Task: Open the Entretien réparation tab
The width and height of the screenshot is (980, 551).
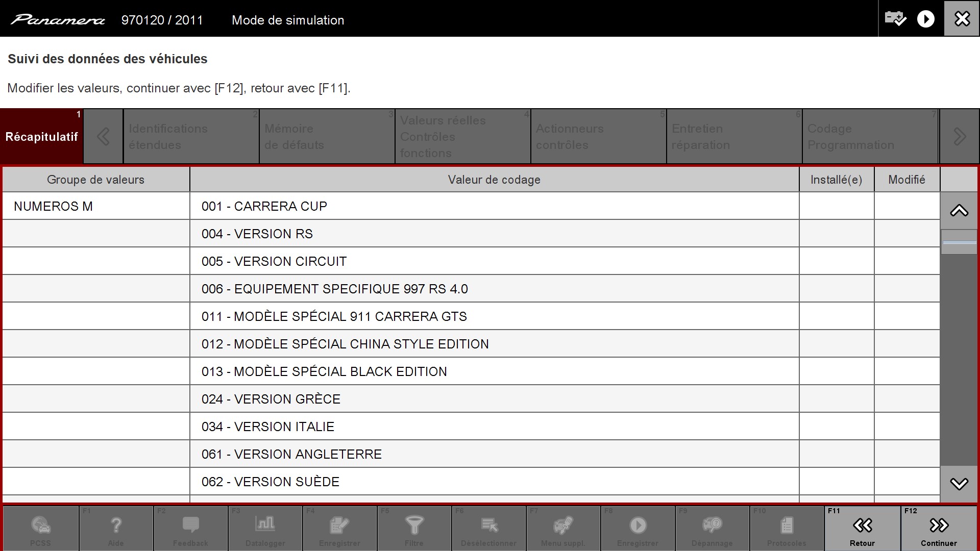Action: 734,136
